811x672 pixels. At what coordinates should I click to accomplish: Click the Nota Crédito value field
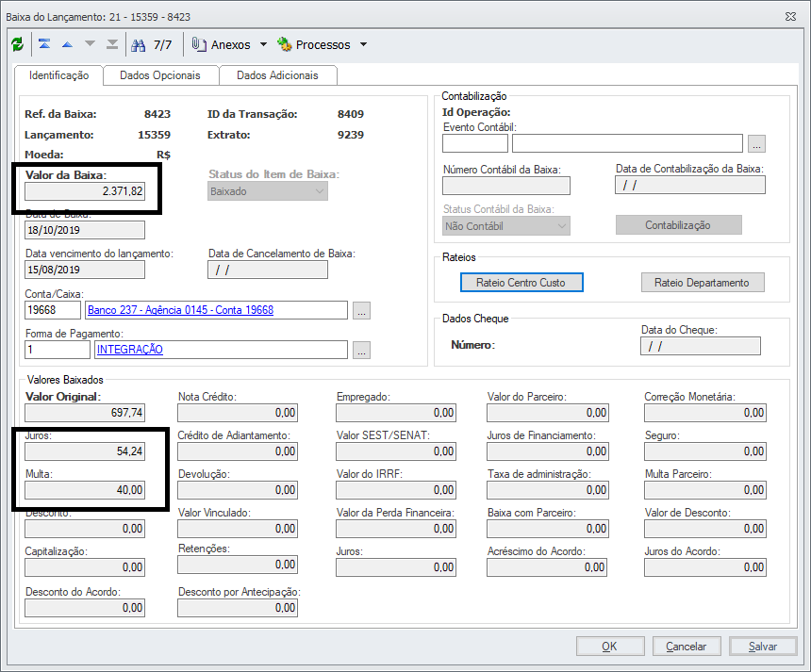[x=238, y=413]
